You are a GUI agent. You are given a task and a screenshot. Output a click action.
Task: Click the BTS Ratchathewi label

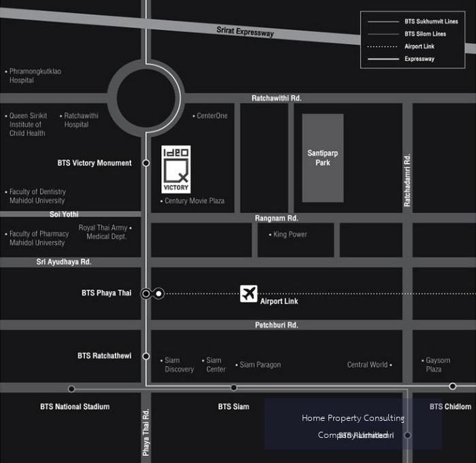click(x=105, y=356)
